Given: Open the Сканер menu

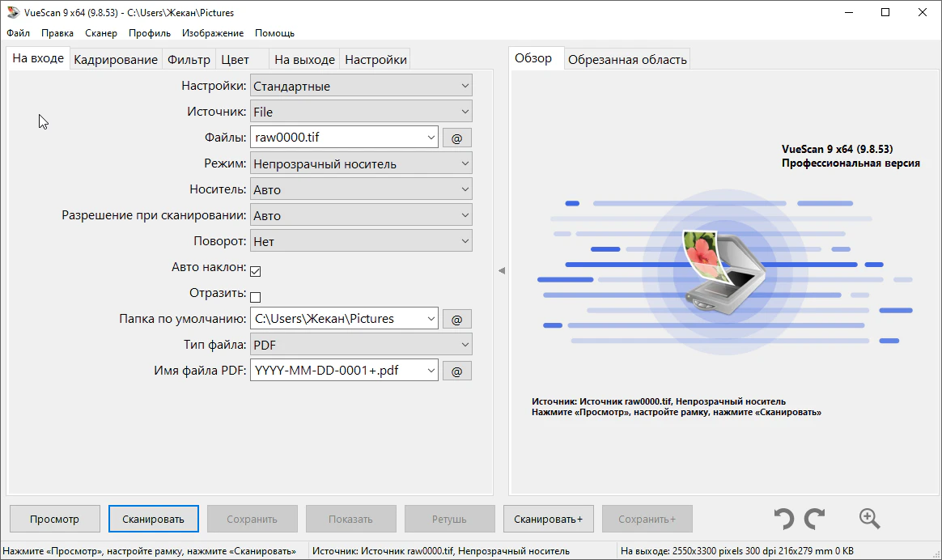Looking at the screenshot, I should point(101,33).
